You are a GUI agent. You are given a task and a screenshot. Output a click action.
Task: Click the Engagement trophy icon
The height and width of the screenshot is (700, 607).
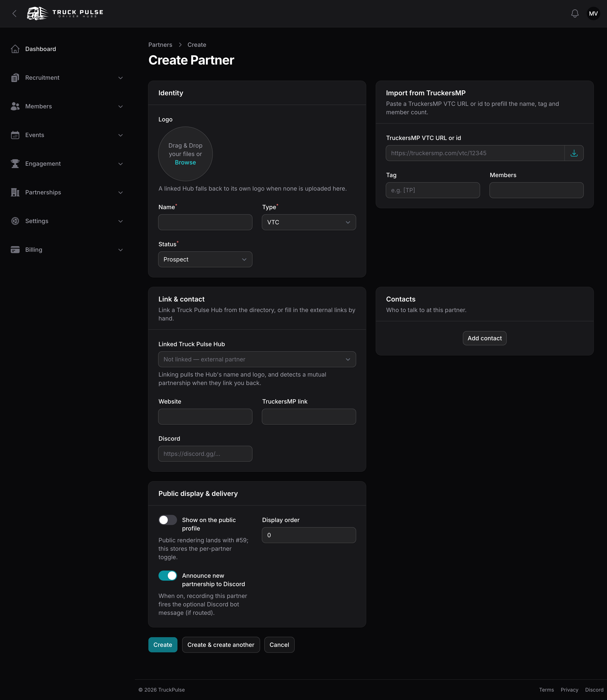tap(15, 164)
